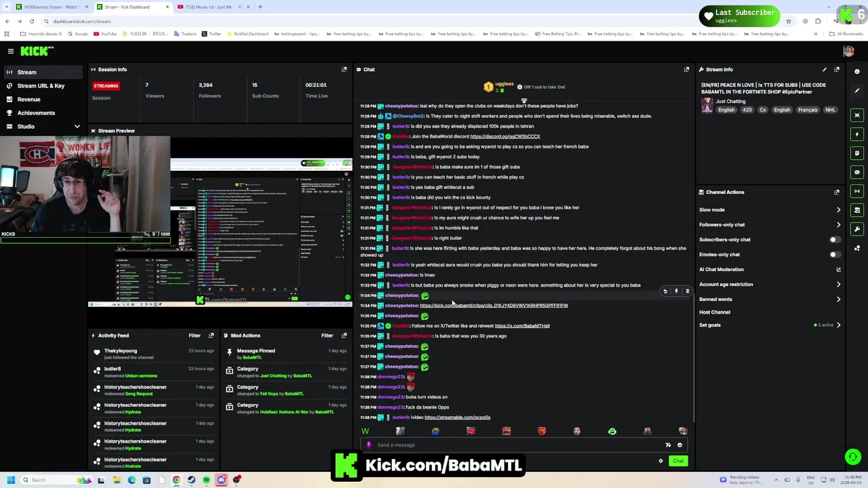Select the green W quick emote
Screen dimensions: 868x488
coord(366,431)
